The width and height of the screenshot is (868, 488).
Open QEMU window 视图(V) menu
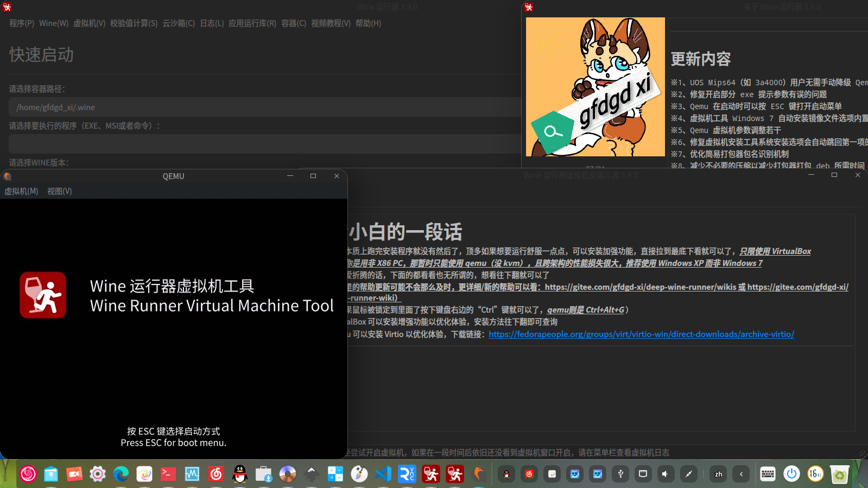(x=60, y=191)
